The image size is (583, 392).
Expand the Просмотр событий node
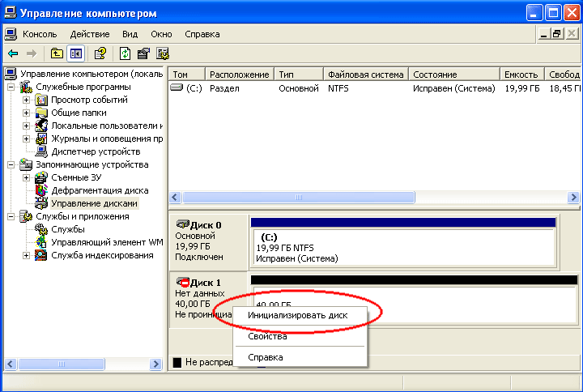27,100
